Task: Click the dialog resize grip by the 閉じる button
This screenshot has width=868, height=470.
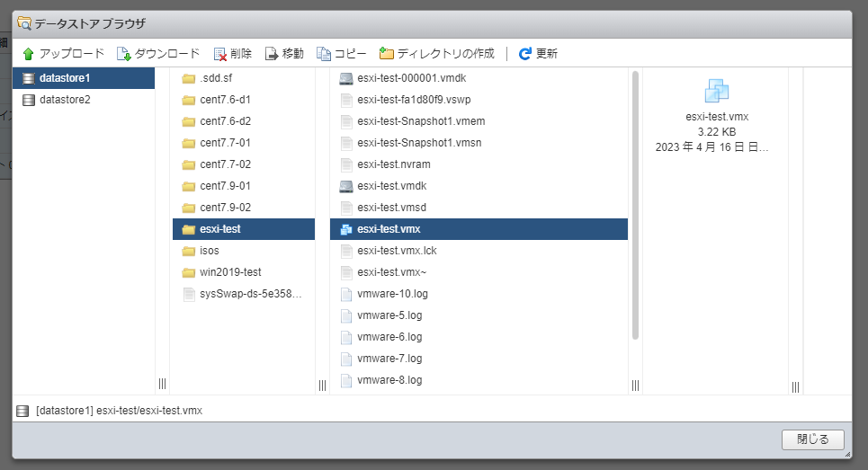Action: pyautogui.click(x=847, y=454)
